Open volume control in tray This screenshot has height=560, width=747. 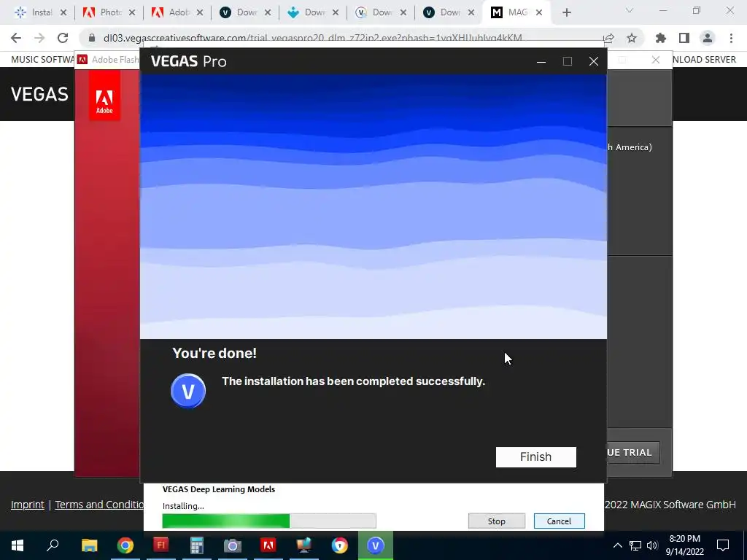(x=652, y=545)
